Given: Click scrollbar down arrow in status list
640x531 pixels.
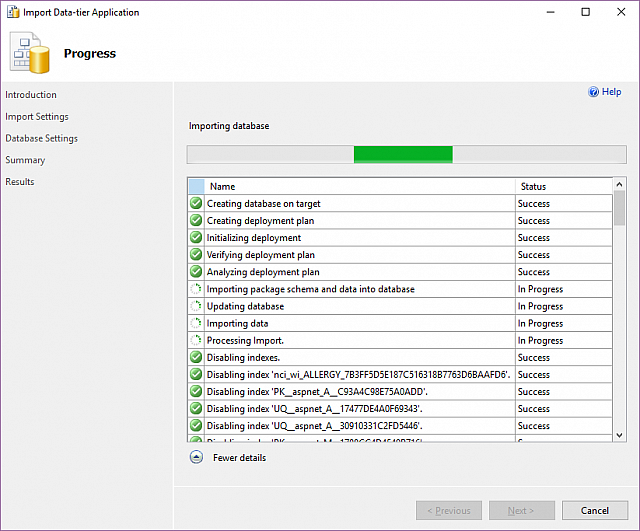Looking at the screenshot, I should [619, 435].
